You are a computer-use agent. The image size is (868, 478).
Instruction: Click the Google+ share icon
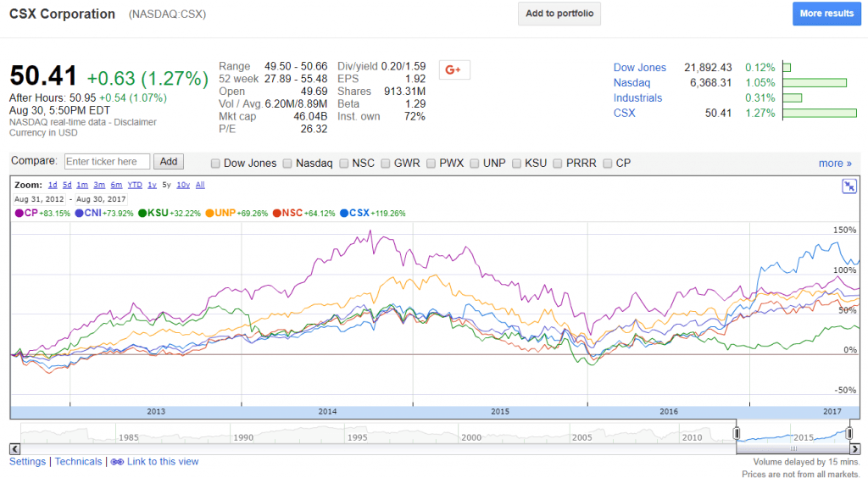(x=454, y=69)
